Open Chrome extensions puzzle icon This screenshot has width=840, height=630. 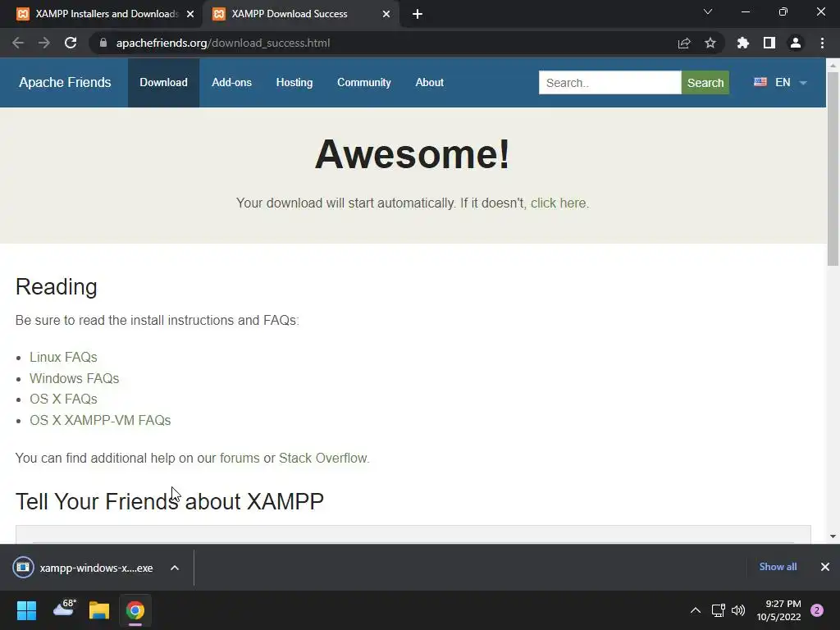pos(743,43)
